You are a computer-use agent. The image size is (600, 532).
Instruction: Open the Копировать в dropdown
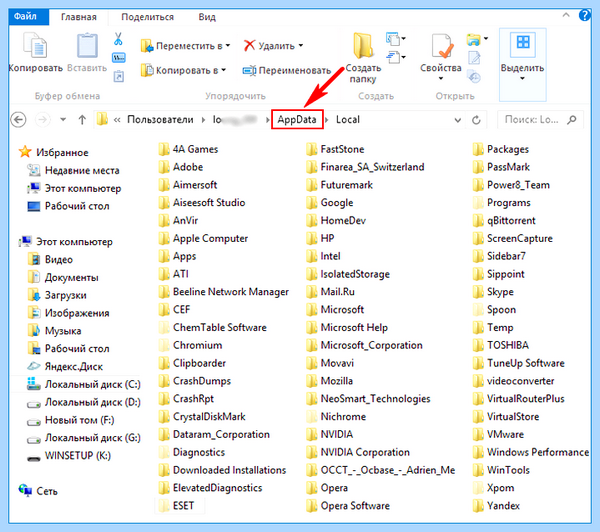click(224, 70)
